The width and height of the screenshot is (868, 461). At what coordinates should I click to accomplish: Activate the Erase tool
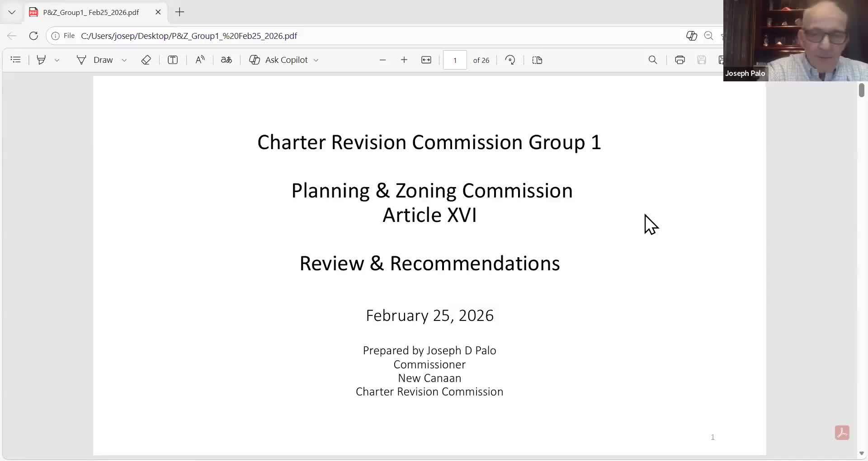(x=146, y=60)
